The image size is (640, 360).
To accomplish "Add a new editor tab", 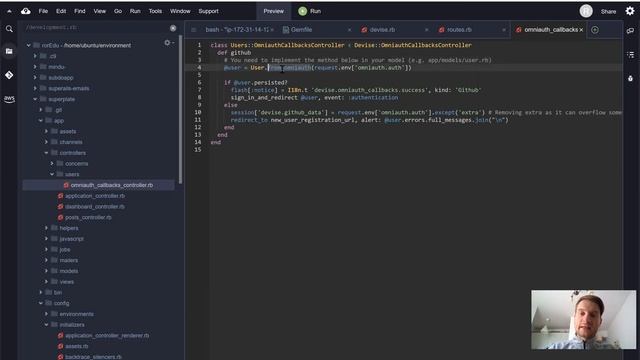I will [595, 30].
